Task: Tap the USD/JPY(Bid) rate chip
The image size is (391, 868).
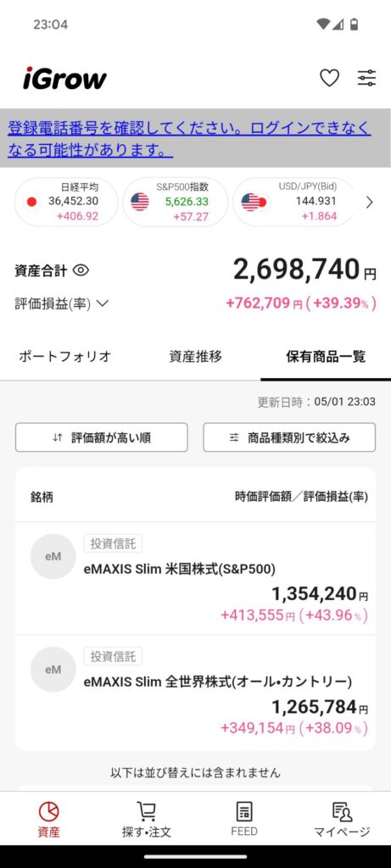Action: tap(293, 202)
